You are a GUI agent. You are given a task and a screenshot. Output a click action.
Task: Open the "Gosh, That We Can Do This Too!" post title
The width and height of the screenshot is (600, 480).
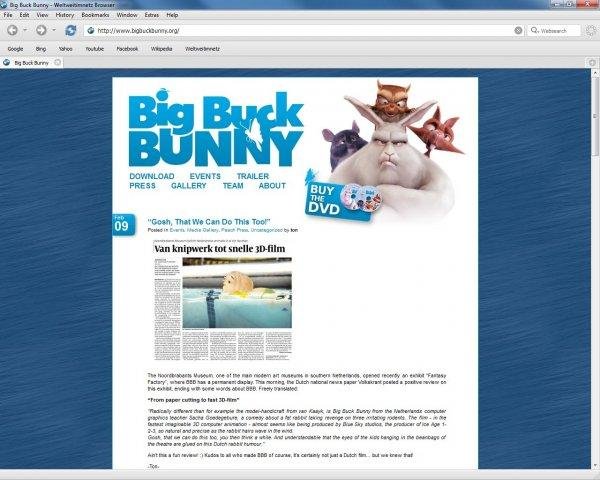tap(209, 222)
